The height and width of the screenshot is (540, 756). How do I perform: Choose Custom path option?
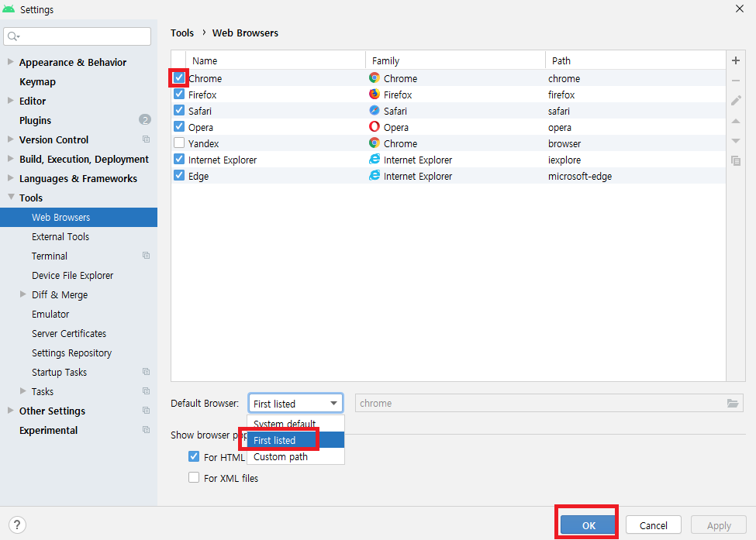(x=295, y=456)
